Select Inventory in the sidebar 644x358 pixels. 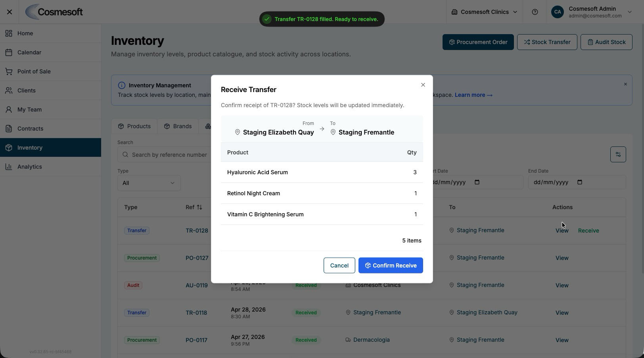pyautogui.click(x=50, y=148)
